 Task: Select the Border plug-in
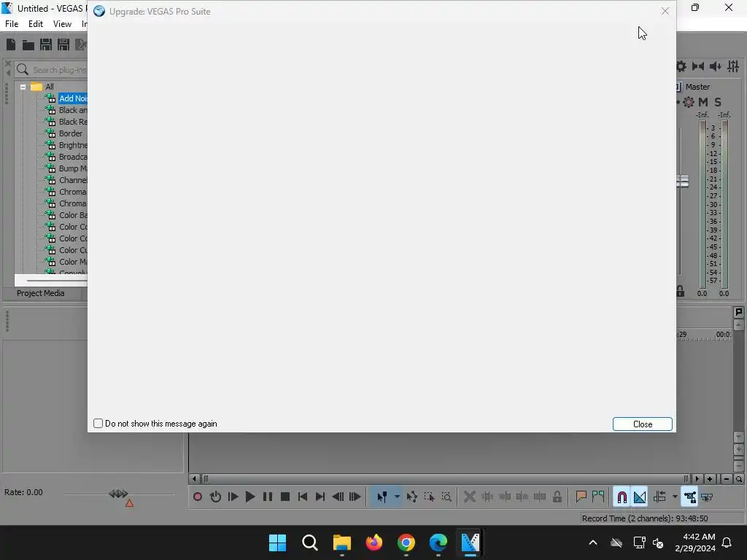pyautogui.click(x=71, y=133)
